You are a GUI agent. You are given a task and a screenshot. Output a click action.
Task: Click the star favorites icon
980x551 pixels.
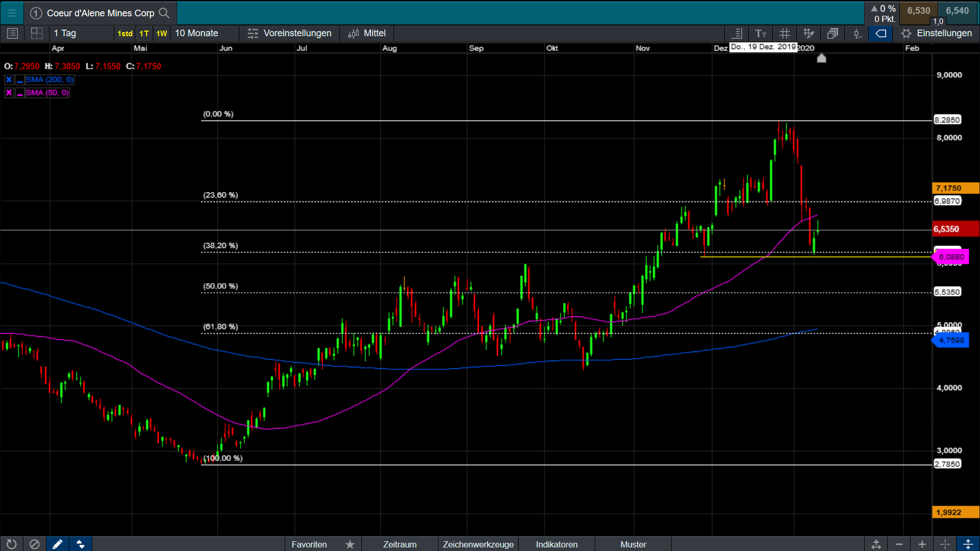[x=350, y=544]
